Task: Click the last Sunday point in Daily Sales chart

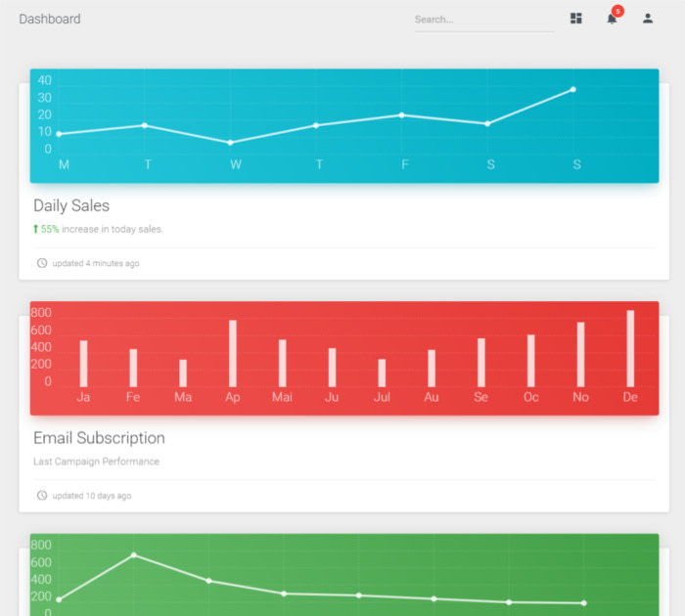Action: 573,90
